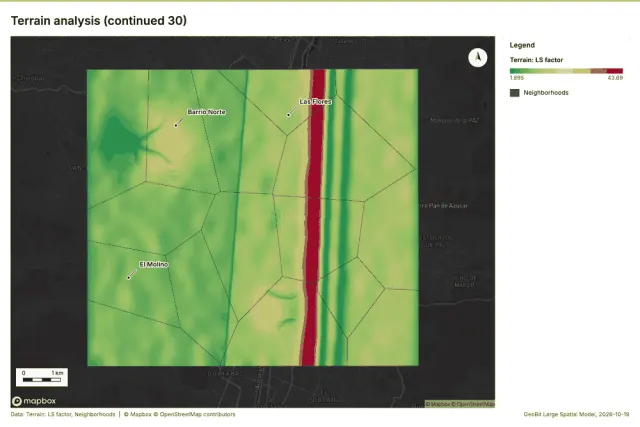The width and height of the screenshot is (640, 427).
Task: Select the El Molino map label
Action: click(x=154, y=265)
